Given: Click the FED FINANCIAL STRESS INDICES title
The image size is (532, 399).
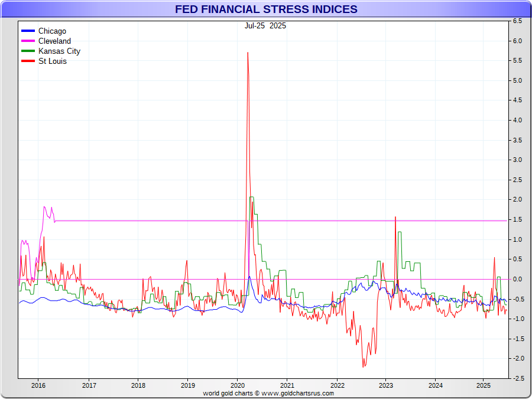Looking at the screenshot, I should [x=266, y=9].
